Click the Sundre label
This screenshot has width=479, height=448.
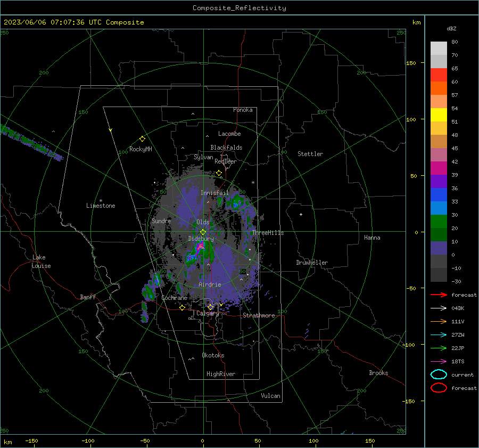pyautogui.click(x=161, y=221)
